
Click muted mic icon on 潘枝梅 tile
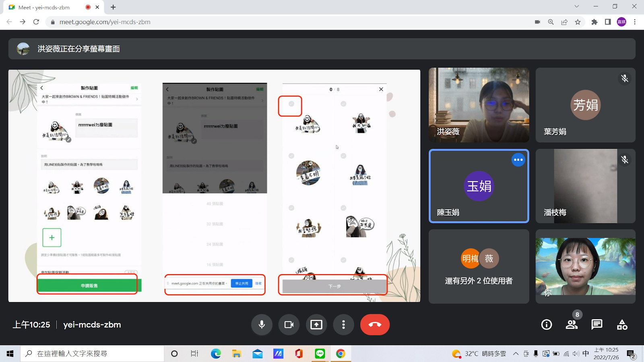coord(625,160)
